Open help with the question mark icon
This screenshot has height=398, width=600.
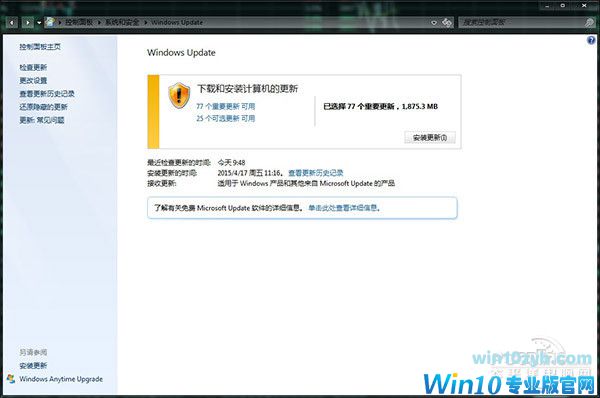click(591, 40)
